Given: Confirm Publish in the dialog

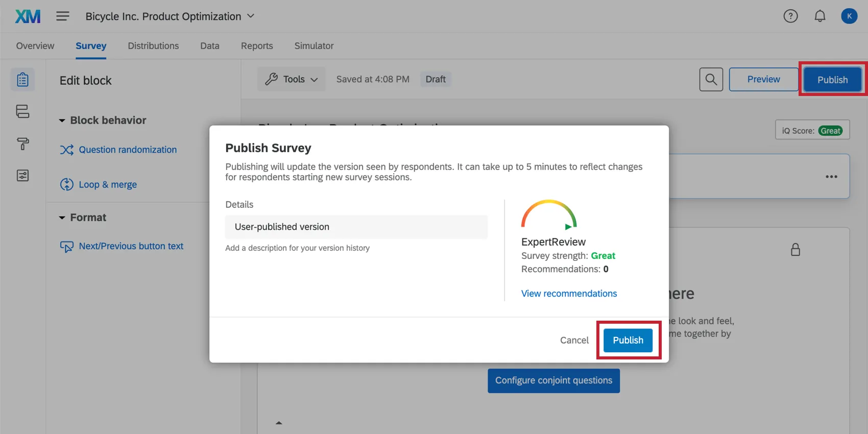Looking at the screenshot, I should (x=628, y=340).
